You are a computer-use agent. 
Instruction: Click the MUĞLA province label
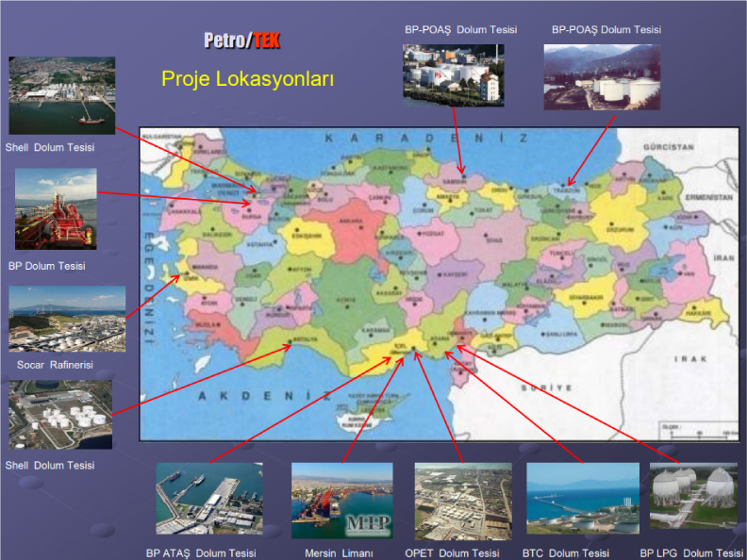coord(208,324)
